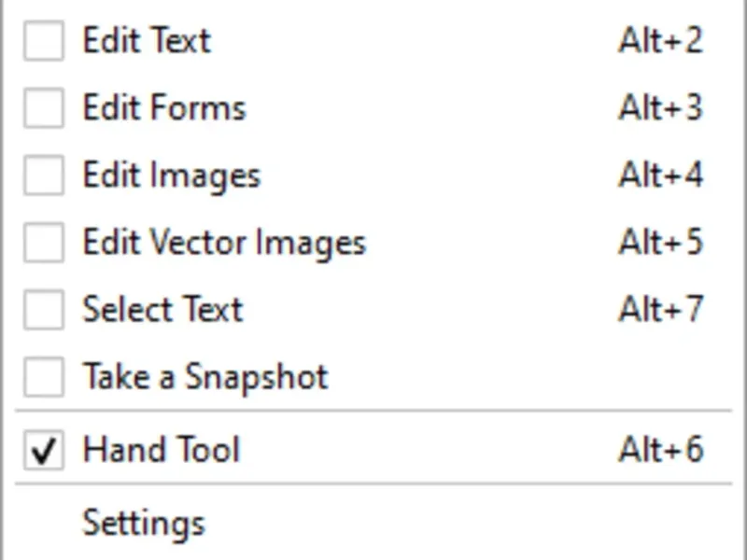Image resolution: width=747 pixels, height=560 pixels.
Task: Choose the Edit Text menu label
Action: pyautogui.click(x=147, y=41)
